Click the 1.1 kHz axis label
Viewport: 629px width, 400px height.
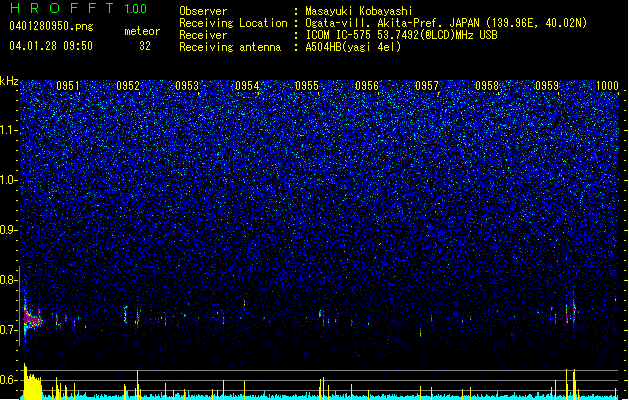[8, 130]
